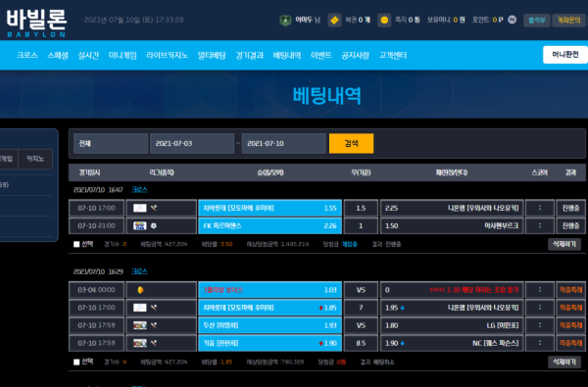Image resolution: width=588 pixels, height=387 pixels.
Task: Open the start date 2021-07-03 picker
Action: tap(192, 144)
